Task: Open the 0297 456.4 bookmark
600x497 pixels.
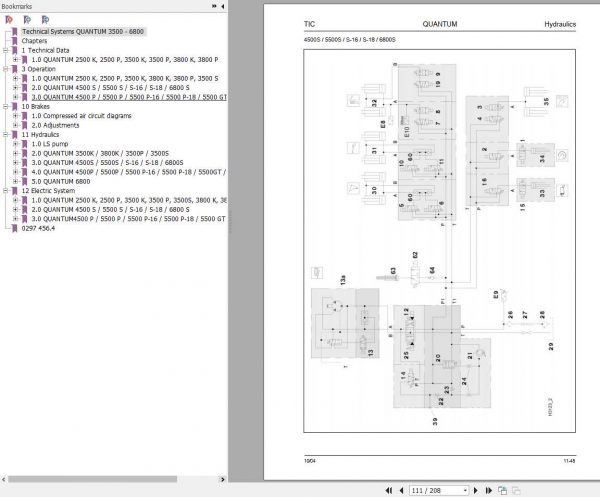Action: pyautogui.click(x=38, y=228)
